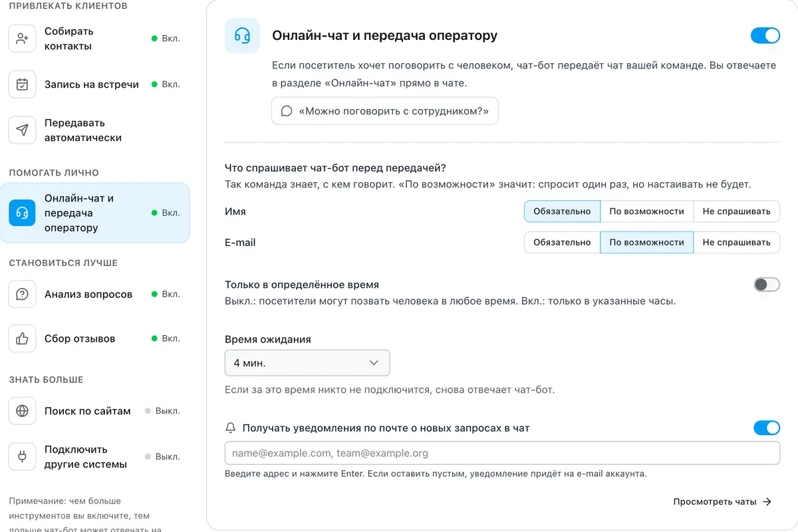This screenshot has height=532, width=798.
Task: Open the Время ожидания dropdown showing 4 мин.
Action: pos(307,363)
